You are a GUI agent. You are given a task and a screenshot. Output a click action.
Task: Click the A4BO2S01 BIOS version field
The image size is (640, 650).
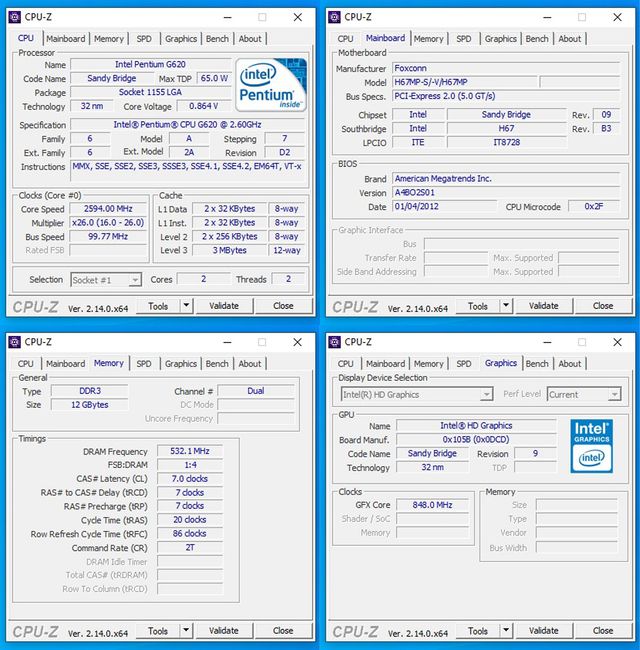(x=506, y=193)
